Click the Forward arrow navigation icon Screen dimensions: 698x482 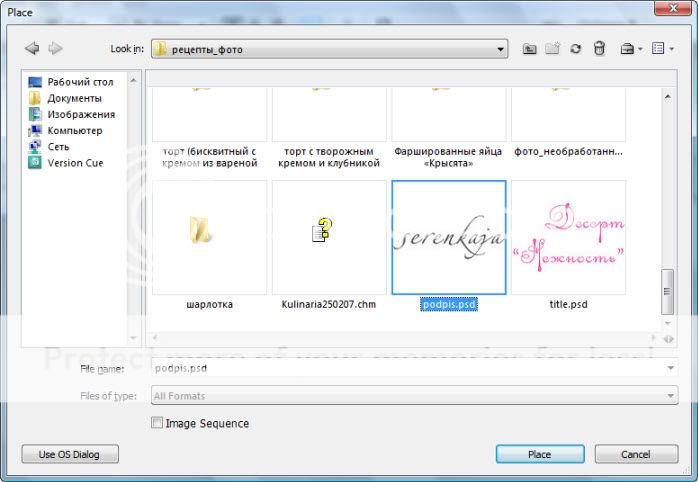coord(56,48)
